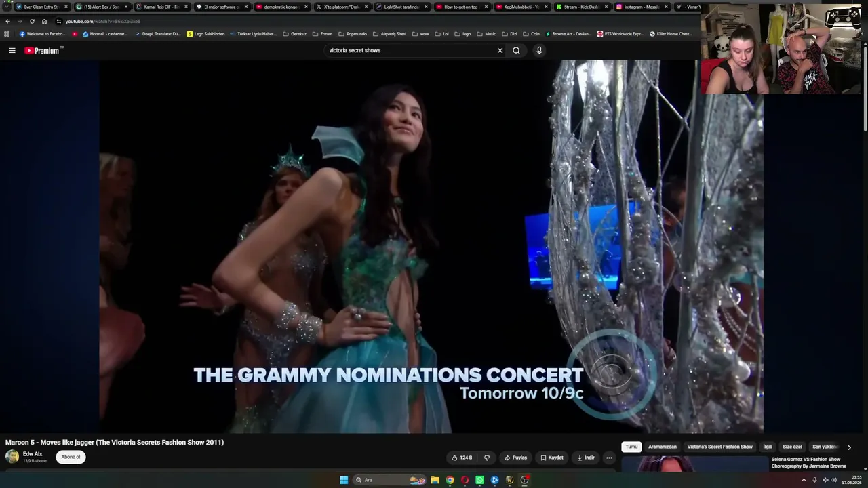This screenshot has height=488, width=868.
Task: Switch to the How to get on top tab
Action: click(x=461, y=7)
